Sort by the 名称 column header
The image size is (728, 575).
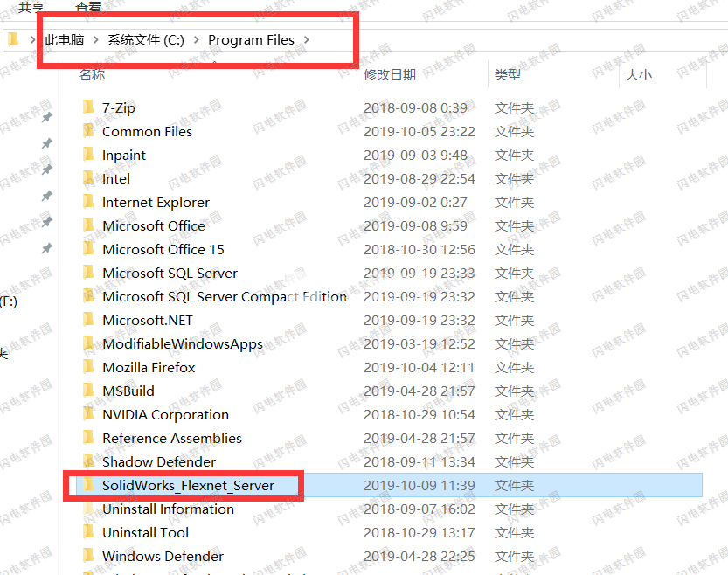click(x=92, y=74)
